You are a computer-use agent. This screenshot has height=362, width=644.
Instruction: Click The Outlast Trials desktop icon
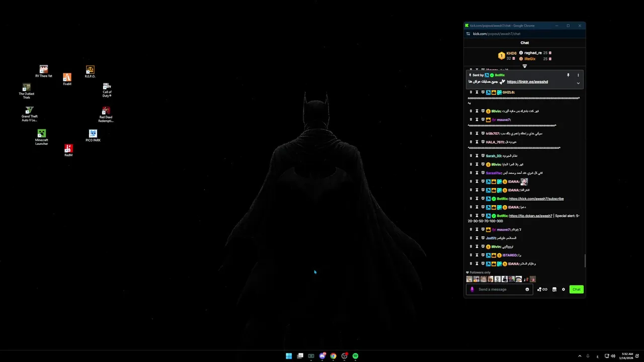click(x=27, y=91)
